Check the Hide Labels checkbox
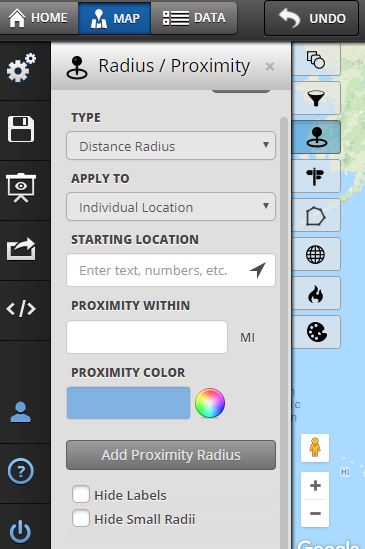This screenshot has width=365, height=549. click(x=81, y=494)
